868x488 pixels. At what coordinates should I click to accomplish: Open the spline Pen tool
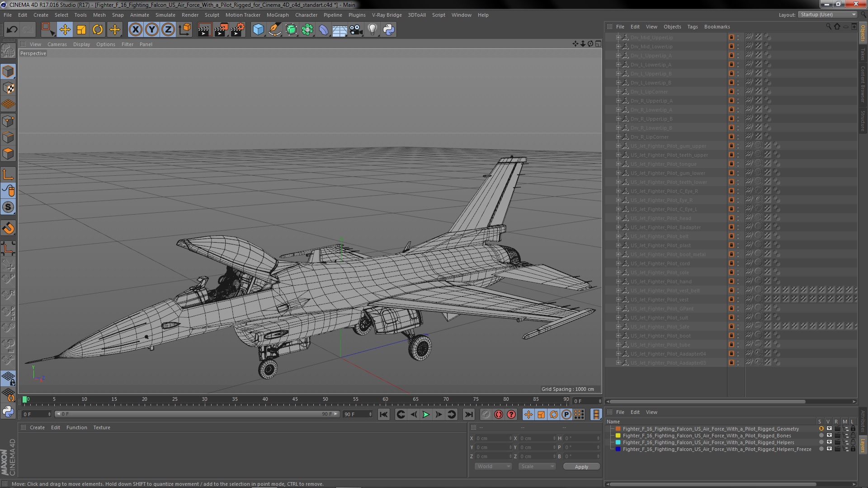[275, 30]
